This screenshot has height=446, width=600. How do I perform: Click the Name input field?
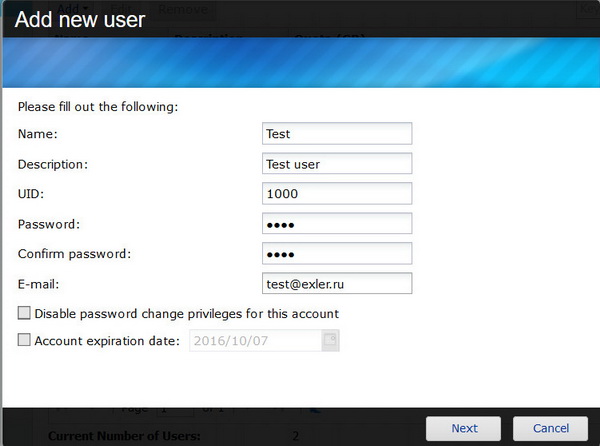tap(337, 134)
